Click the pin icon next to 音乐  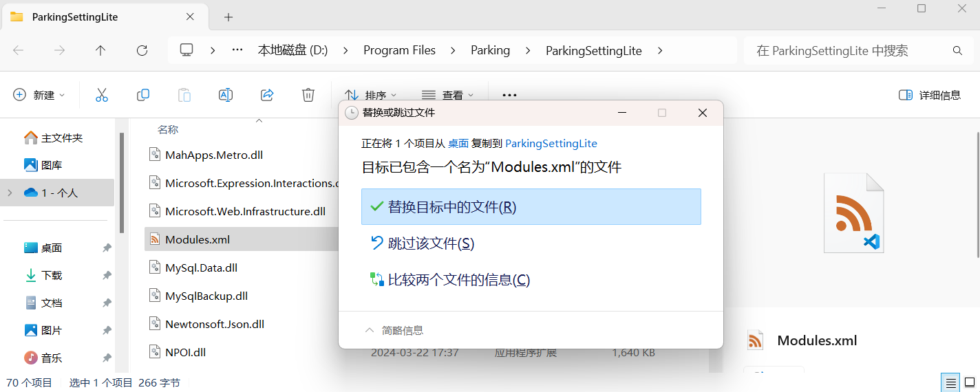(107, 358)
